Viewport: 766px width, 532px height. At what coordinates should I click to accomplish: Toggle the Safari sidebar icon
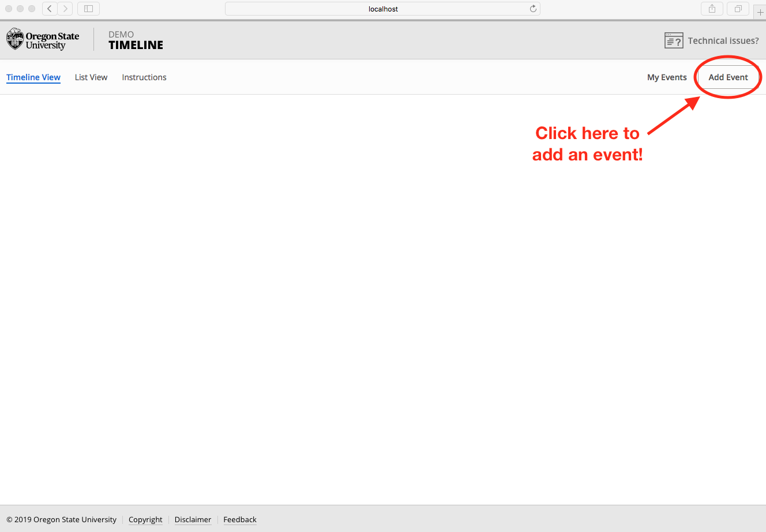[88, 9]
